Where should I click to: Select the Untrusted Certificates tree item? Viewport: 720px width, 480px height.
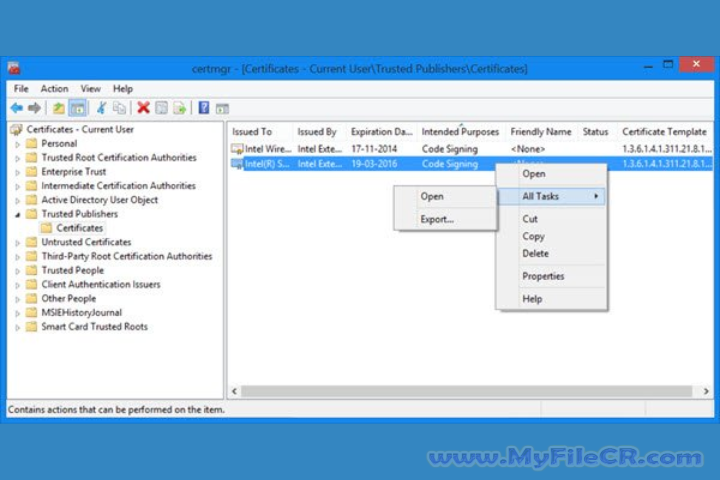point(86,243)
